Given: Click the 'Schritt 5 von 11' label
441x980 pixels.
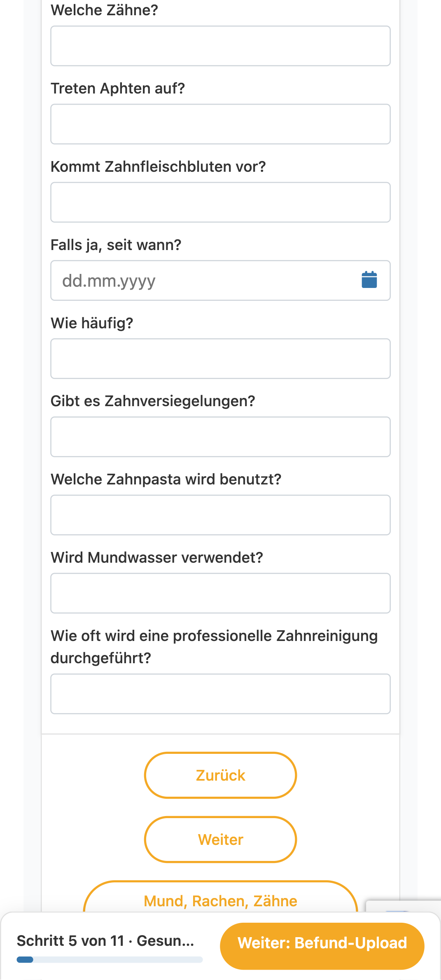Looking at the screenshot, I should [x=70, y=941].
